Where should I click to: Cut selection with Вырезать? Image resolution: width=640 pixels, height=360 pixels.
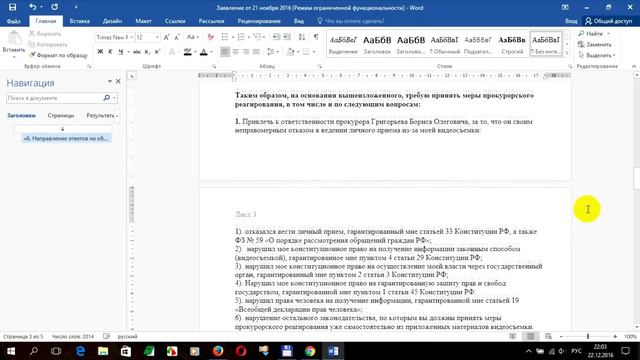[45, 34]
